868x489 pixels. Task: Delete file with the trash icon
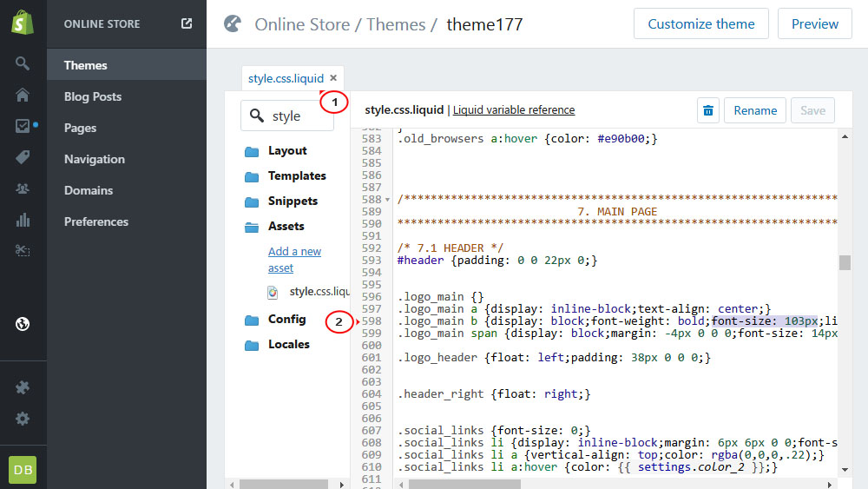pyautogui.click(x=708, y=110)
